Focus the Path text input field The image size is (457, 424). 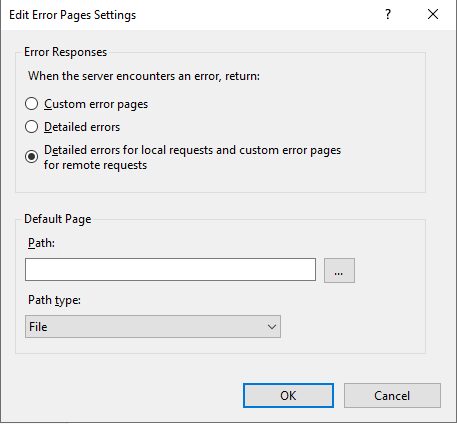tap(170, 269)
